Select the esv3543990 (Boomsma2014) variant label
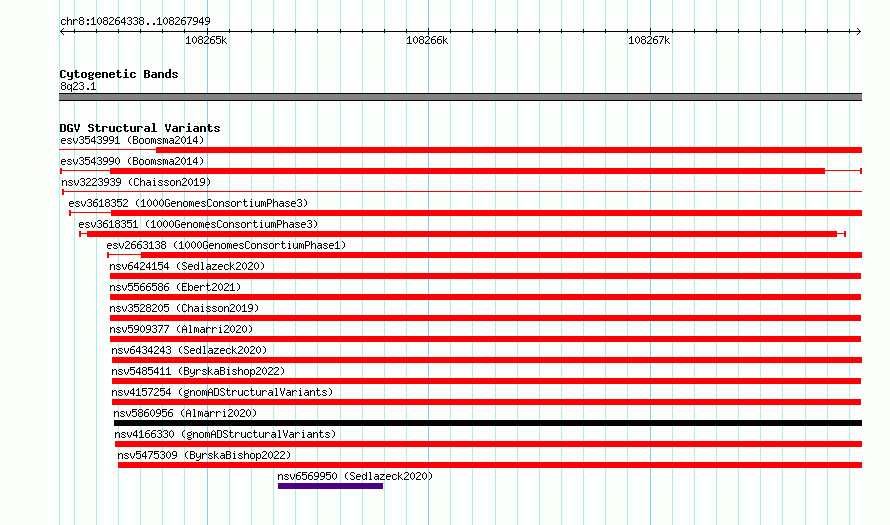The width and height of the screenshot is (890, 525). 132,161
